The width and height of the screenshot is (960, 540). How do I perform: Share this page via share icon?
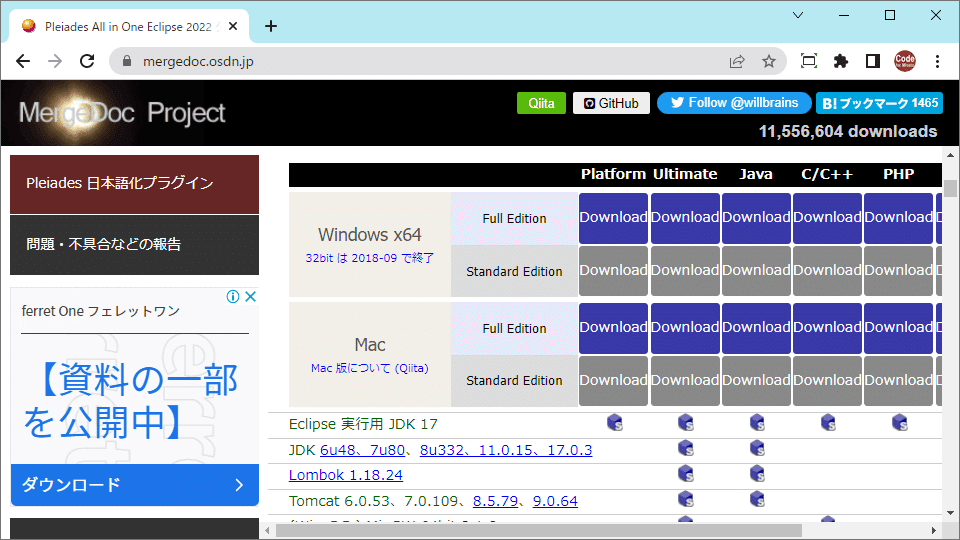pyautogui.click(x=737, y=61)
